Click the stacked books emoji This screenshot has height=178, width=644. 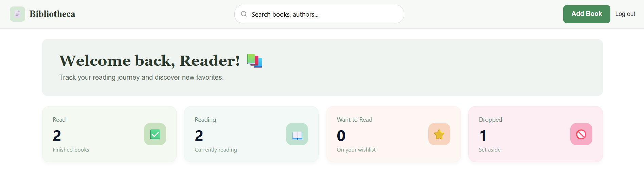tap(254, 61)
